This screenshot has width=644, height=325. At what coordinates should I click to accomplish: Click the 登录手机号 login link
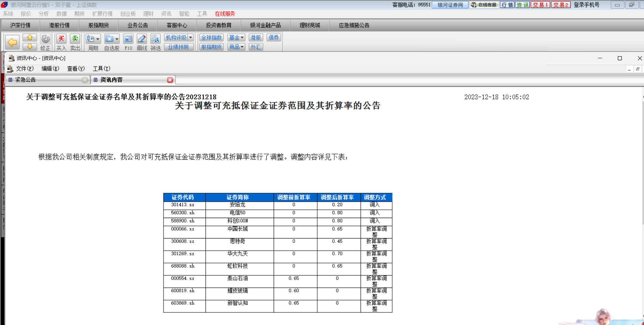pyautogui.click(x=586, y=5)
